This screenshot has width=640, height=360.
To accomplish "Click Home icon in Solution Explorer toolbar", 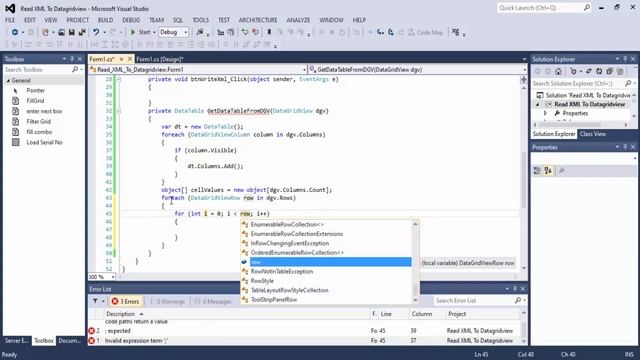I will click(x=558, y=71).
